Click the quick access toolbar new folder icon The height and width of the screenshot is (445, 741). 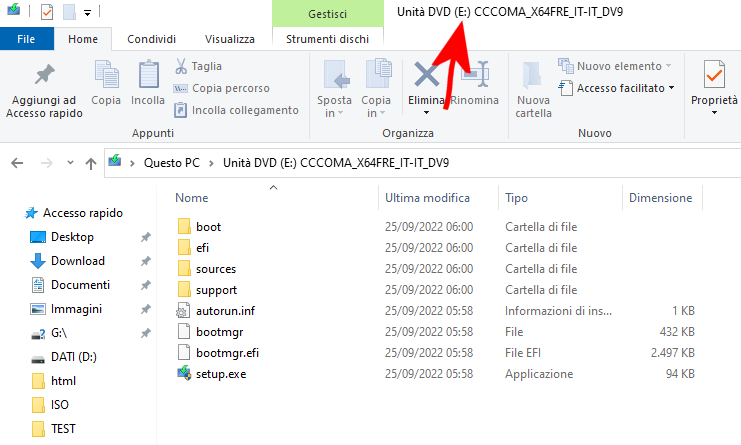coord(69,11)
